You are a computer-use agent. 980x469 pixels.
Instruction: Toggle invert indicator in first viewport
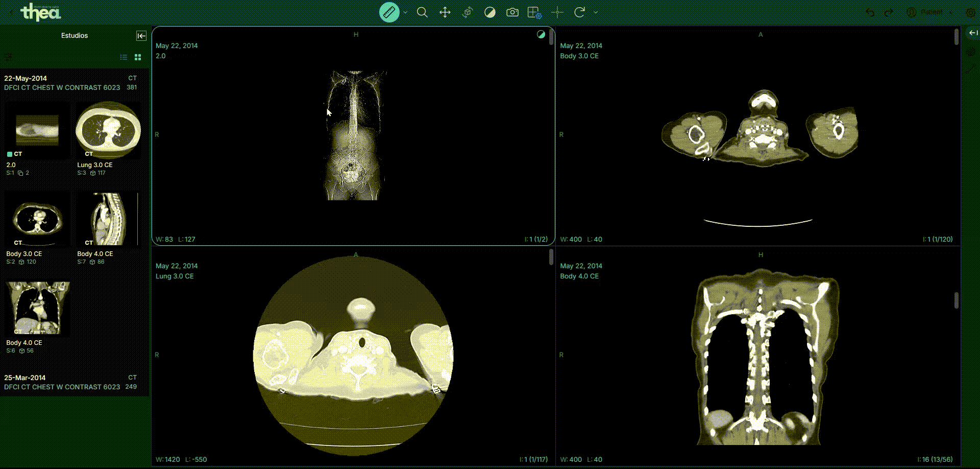pyautogui.click(x=541, y=34)
